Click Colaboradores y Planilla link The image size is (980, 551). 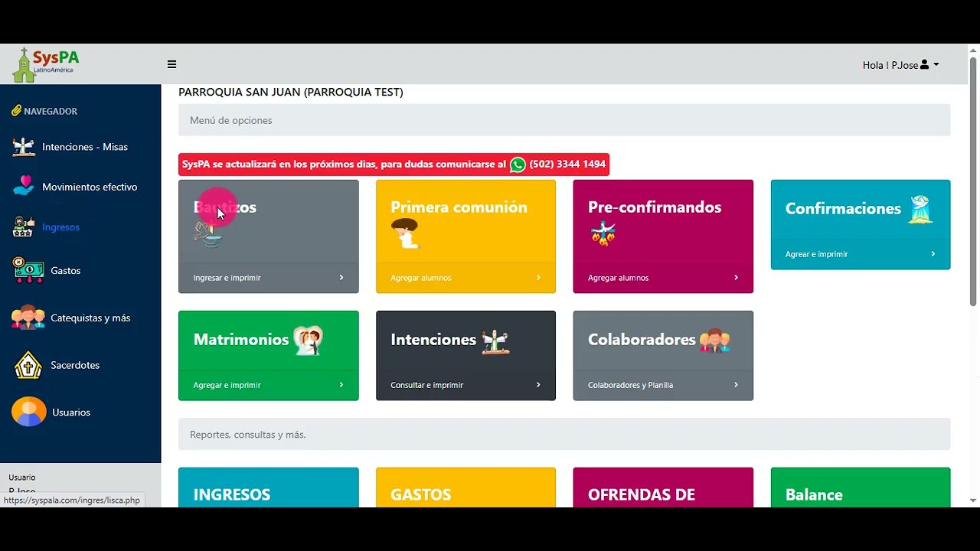[x=631, y=385]
